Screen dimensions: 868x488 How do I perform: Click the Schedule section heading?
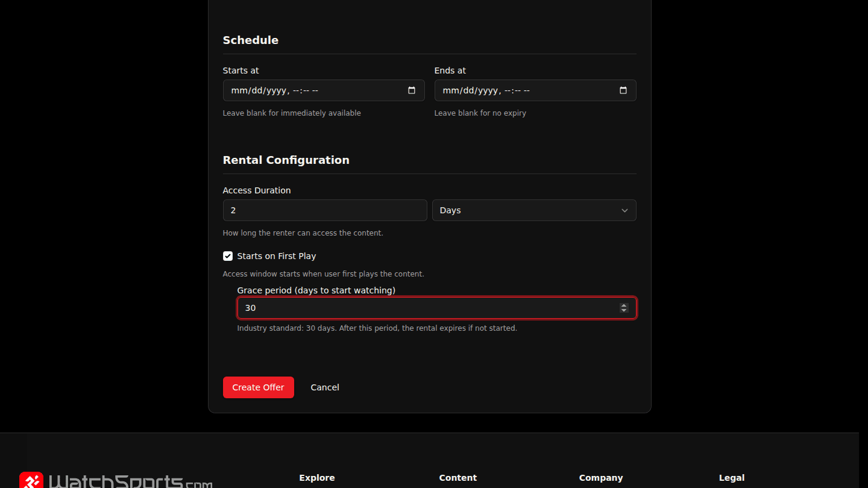251,40
